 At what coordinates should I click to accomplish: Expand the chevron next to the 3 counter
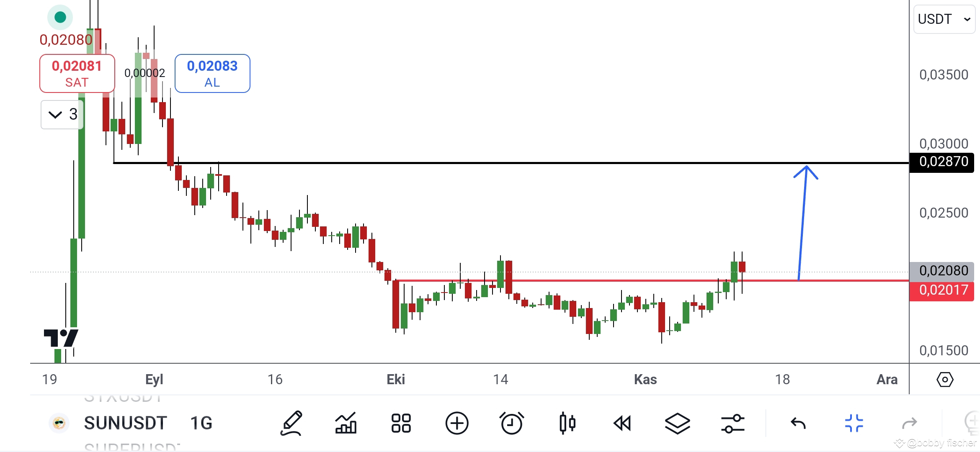(x=62, y=114)
